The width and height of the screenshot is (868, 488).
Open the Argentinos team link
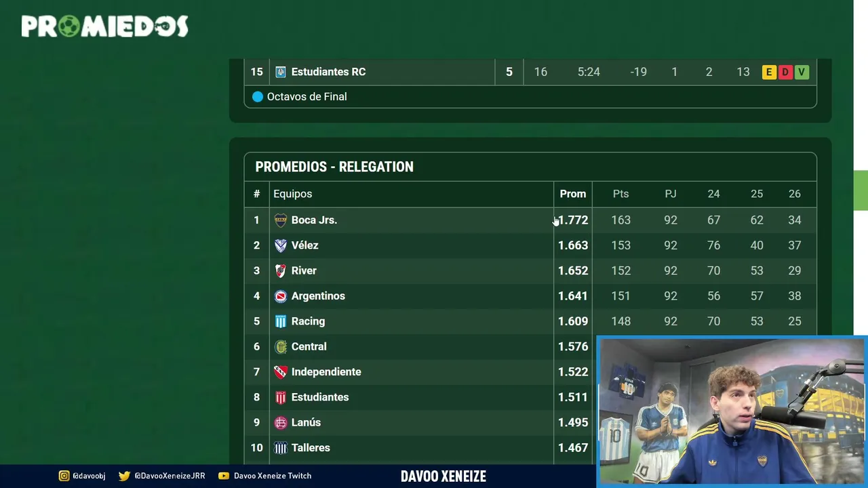point(318,296)
